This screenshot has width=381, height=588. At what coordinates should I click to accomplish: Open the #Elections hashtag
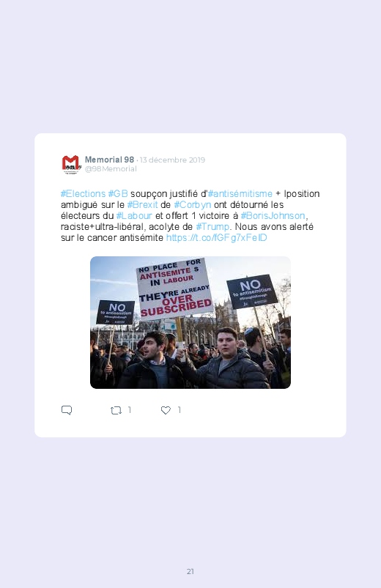pyautogui.click(x=83, y=194)
